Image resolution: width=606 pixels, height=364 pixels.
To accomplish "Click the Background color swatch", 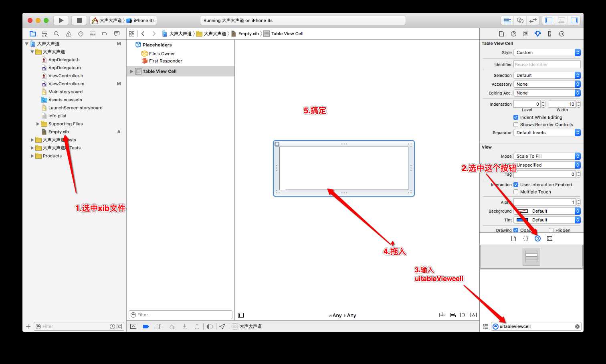I will [x=521, y=211].
